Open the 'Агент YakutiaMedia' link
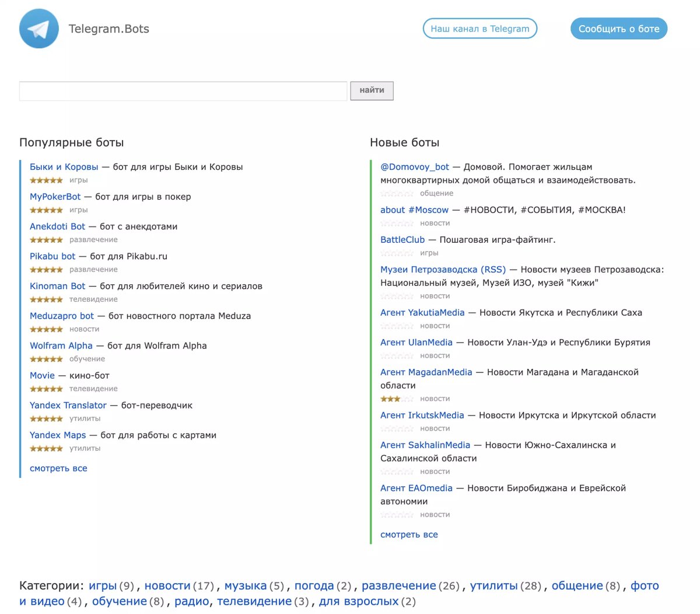 tap(422, 313)
